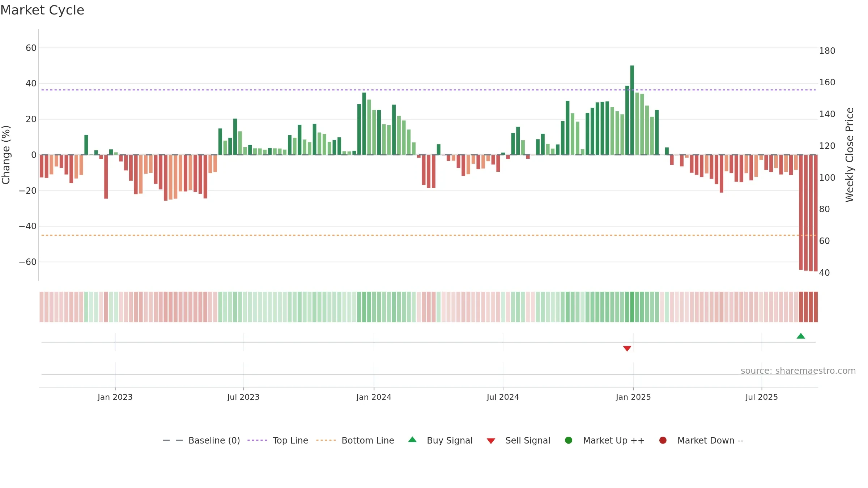The image size is (868, 488).
Task: Click the red sell signal triangle marker
Action: point(627,348)
